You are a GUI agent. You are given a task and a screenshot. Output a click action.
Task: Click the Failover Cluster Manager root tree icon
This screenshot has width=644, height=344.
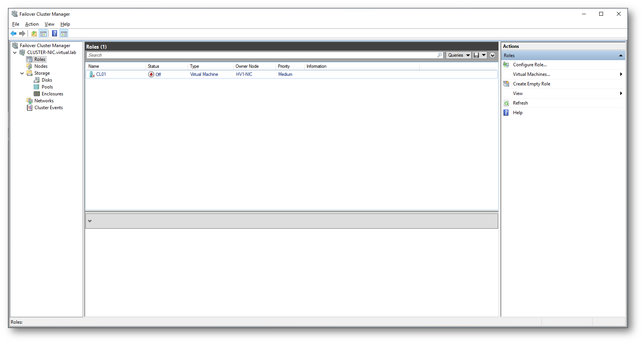tap(15, 46)
